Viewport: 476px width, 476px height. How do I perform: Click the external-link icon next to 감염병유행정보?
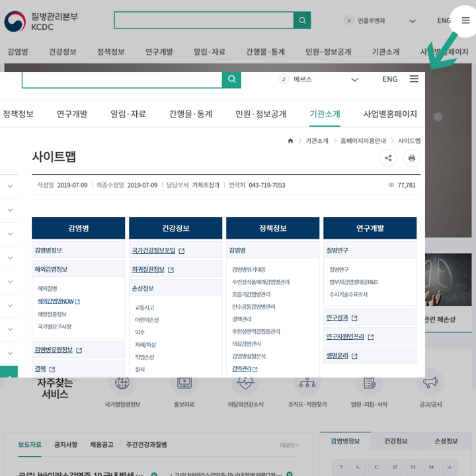pyautogui.click(x=79, y=350)
